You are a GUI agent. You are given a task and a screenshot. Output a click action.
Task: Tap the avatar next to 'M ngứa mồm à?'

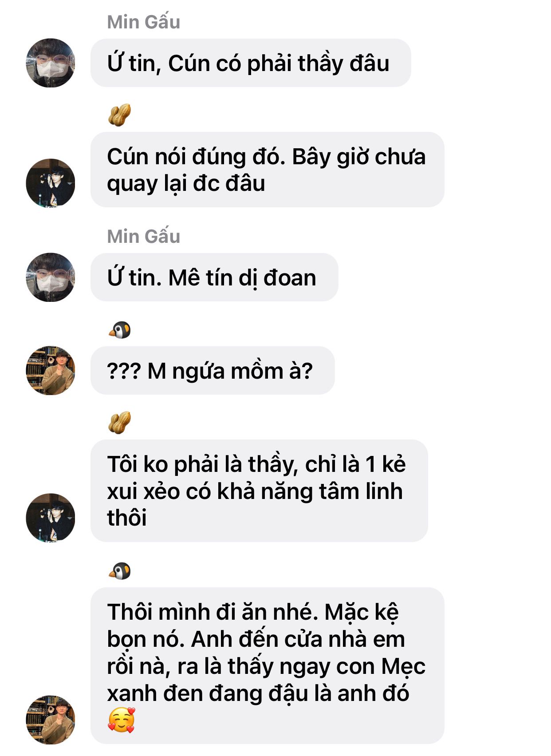(50, 371)
